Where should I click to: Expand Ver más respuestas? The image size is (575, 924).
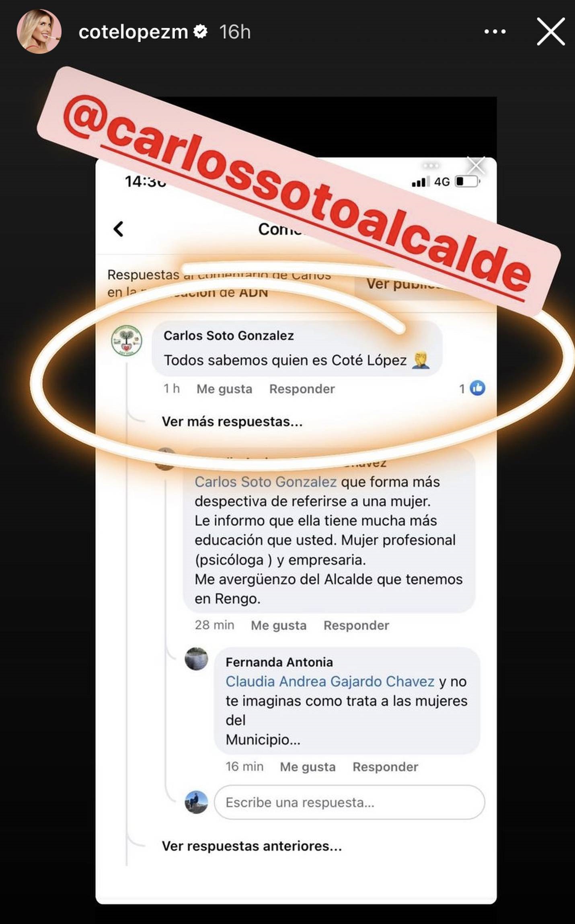[232, 421]
